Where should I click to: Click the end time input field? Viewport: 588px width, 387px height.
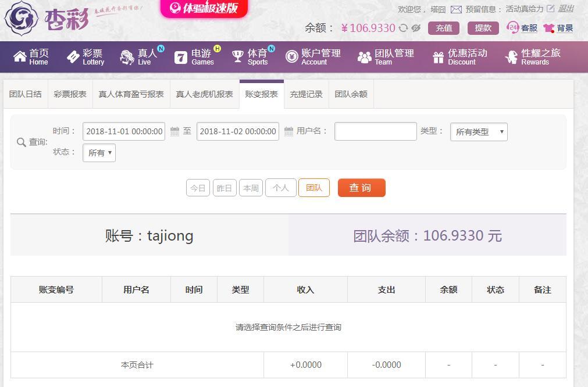tap(238, 131)
